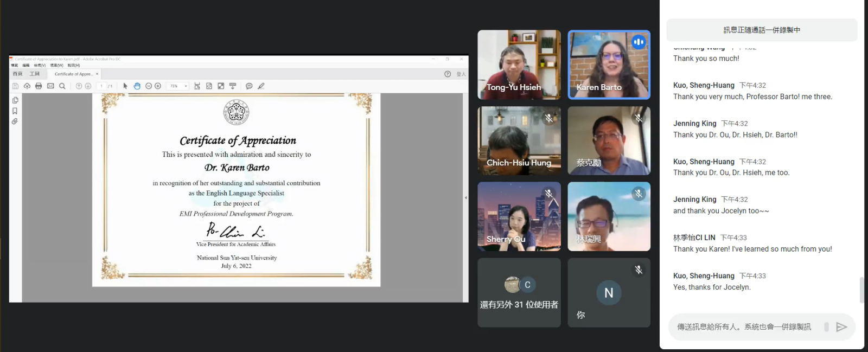Click the chat message input field
The height and width of the screenshot is (352, 868).
pos(744,327)
